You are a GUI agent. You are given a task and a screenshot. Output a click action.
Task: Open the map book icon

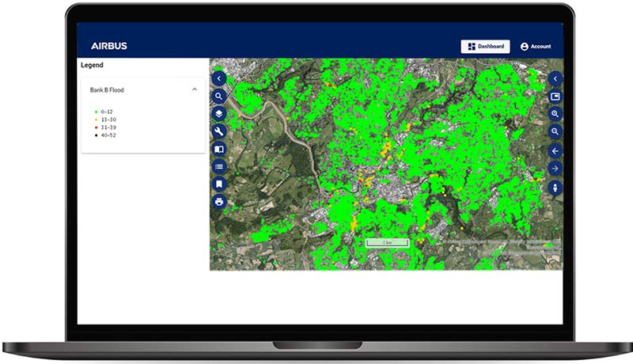(x=219, y=149)
